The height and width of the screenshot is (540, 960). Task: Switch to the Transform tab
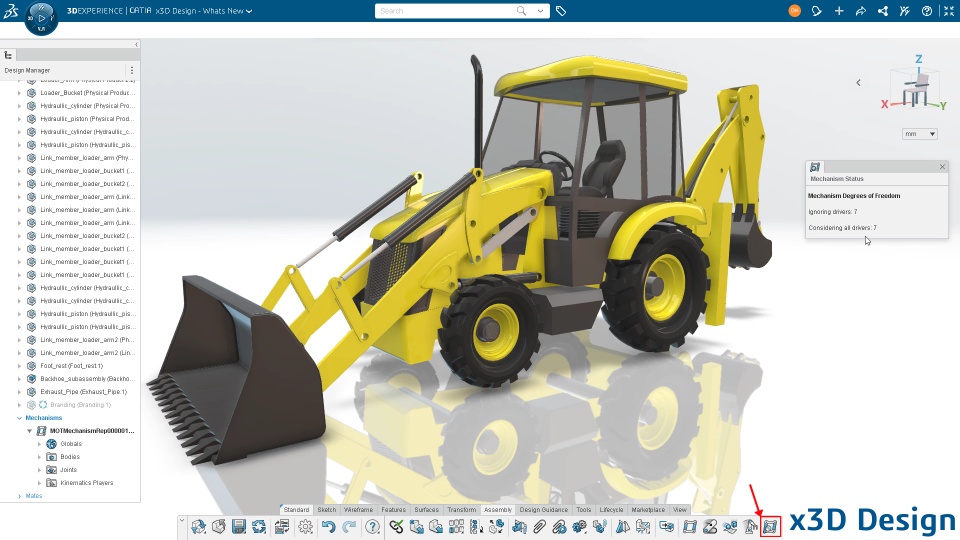pyautogui.click(x=462, y=509)
